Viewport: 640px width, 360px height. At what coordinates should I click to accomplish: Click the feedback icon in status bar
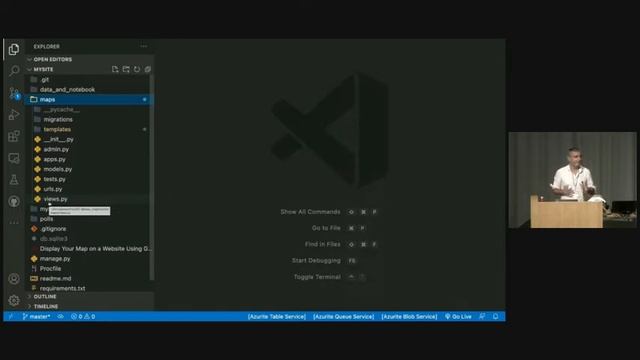pos(482,316)
